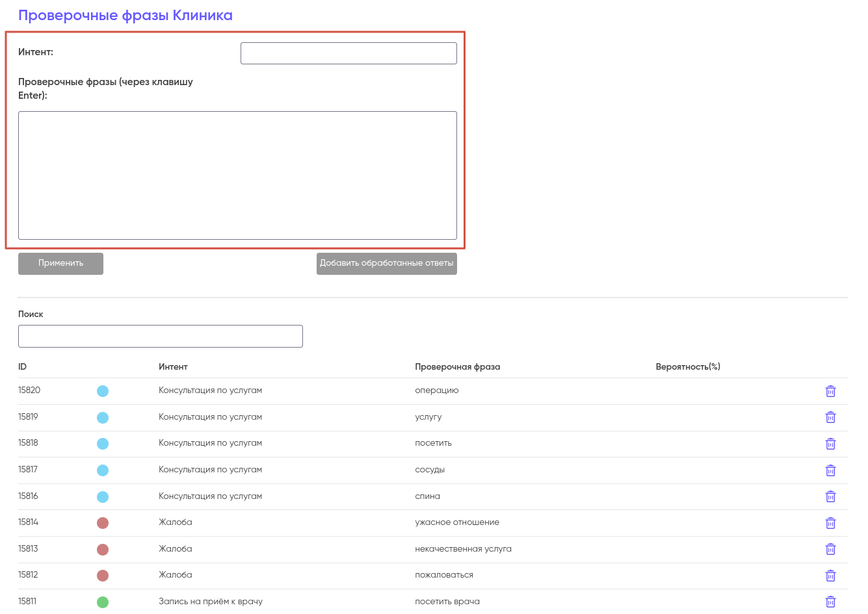Delete the 'пожаловаться' entry
Viewport: 868px width, 614px height.
pyautogui.click(x=830, y=576)
